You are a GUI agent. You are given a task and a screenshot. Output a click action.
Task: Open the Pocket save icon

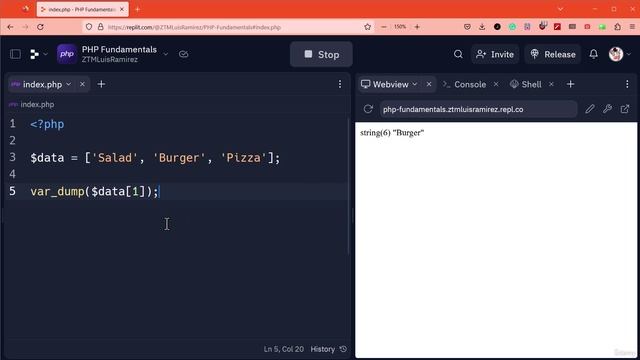tap(467, 27)
